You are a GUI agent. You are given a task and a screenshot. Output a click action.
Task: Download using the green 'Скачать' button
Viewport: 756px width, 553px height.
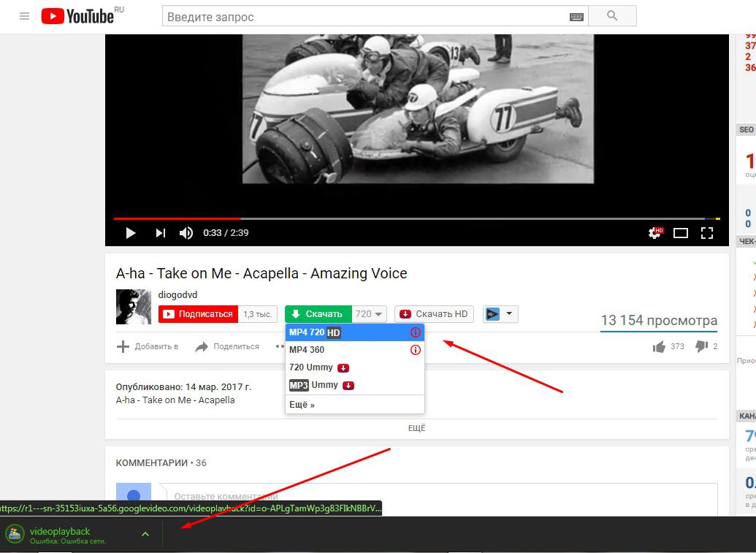(x=318, y=314)
